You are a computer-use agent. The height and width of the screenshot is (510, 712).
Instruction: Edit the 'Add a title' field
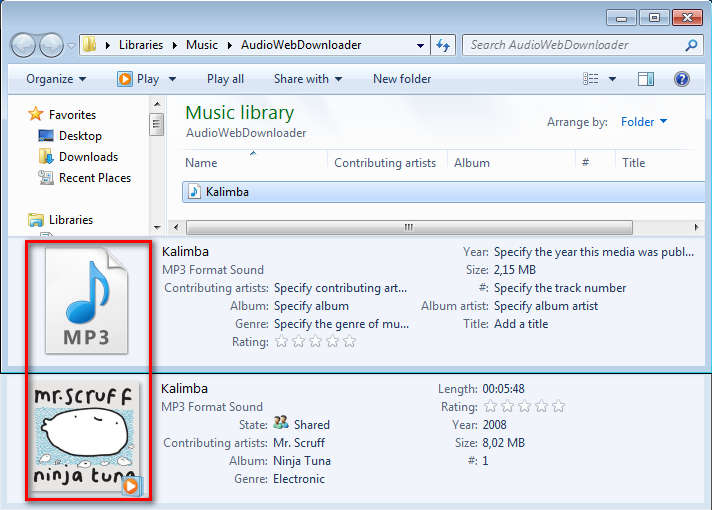coord(521,324)
